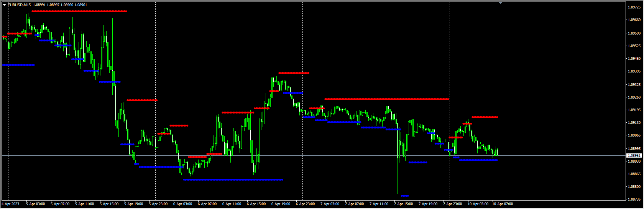Click the 10 Apr 07:00 time label
Viewport: 644px width, 209px height.
503,204
